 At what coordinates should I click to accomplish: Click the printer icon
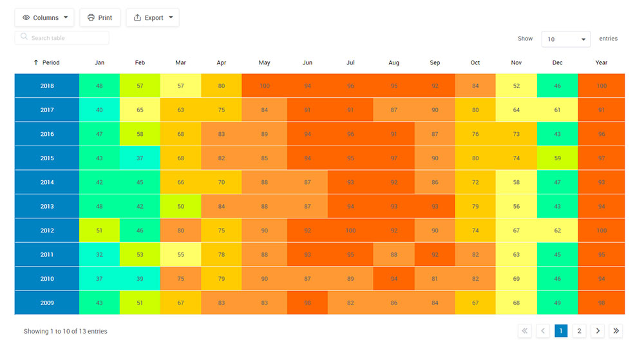pyautogui.click(x=91, y=17)
